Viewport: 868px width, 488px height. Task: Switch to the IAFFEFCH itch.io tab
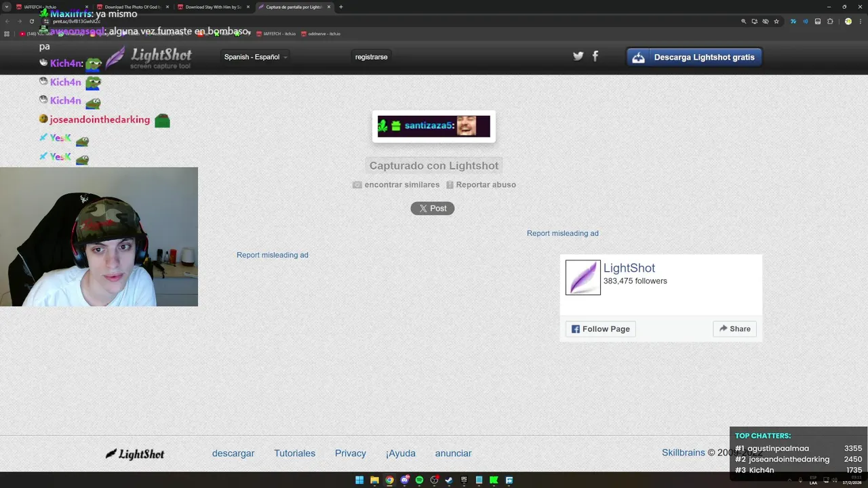(52, 7)
